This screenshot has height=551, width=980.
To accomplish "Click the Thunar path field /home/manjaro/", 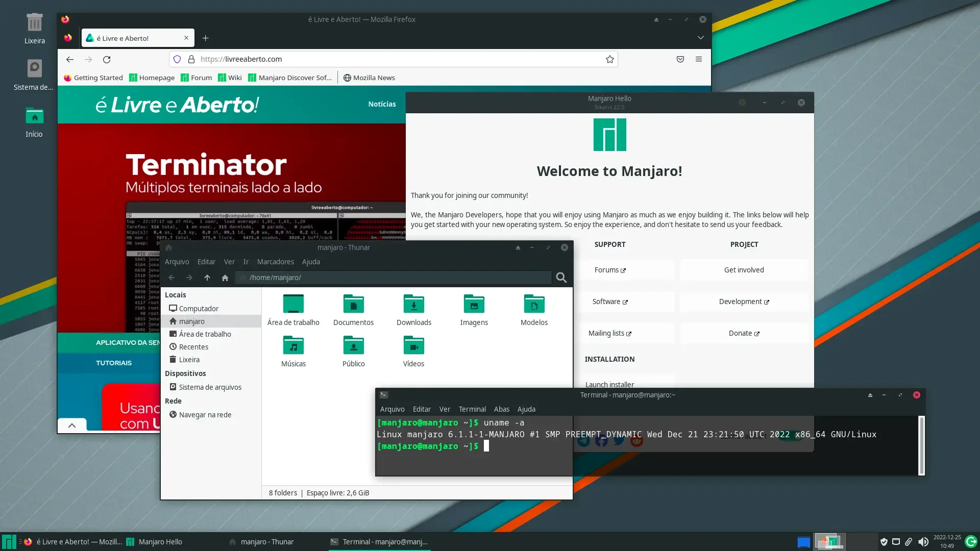I will point(394,278).
